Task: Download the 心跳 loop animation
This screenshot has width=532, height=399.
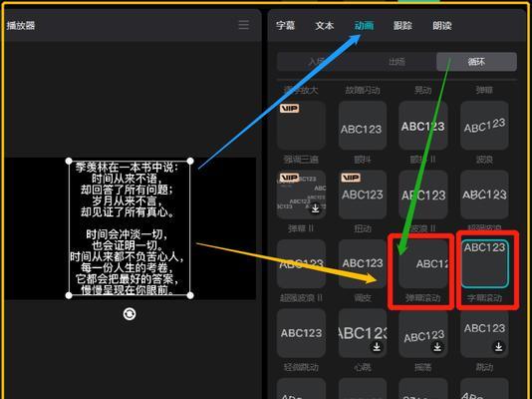Action: (x=377, y=347)
